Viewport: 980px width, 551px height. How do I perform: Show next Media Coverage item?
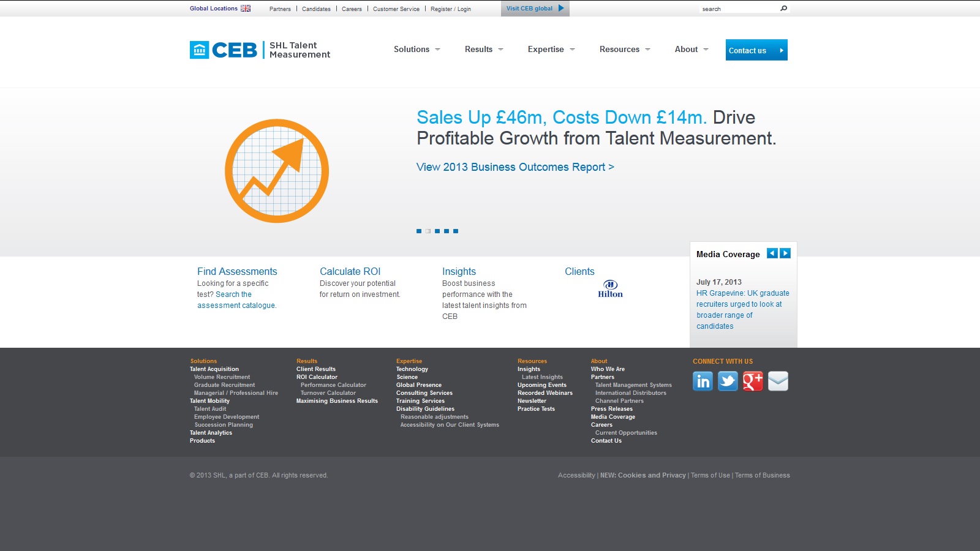pyautogui.click(x=785, y=253)
